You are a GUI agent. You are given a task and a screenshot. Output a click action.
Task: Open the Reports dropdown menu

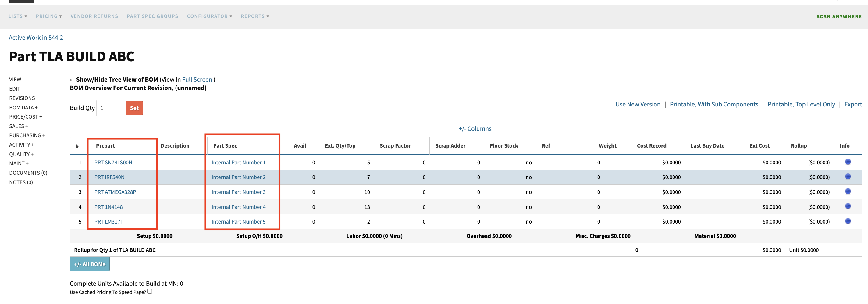(x=255, y=16)
